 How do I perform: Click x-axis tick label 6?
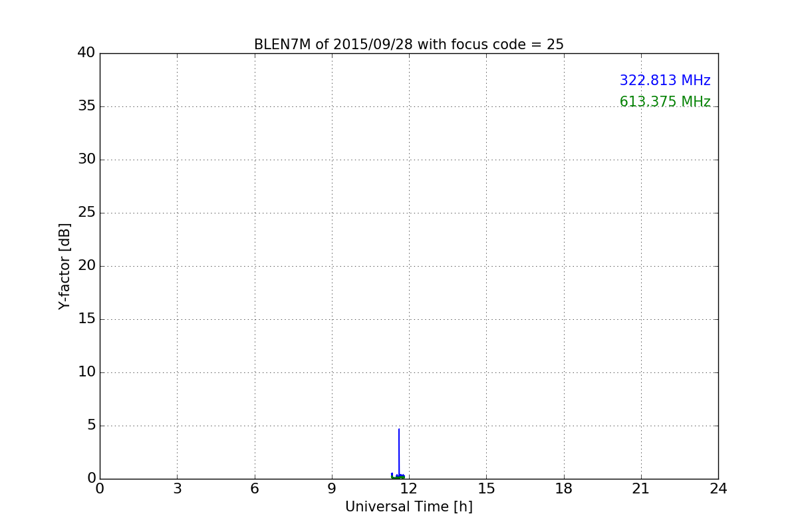tap(254, 489)
